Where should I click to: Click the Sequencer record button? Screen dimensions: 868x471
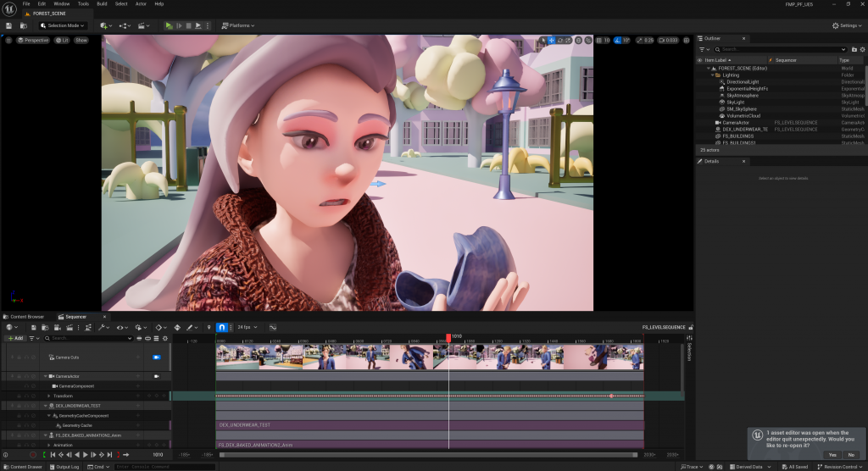[33, 455]
